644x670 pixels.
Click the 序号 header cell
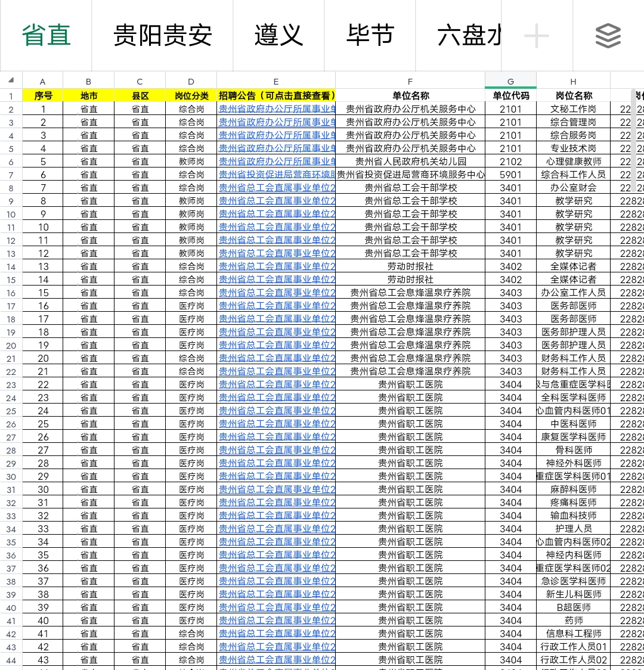point(43,95)
